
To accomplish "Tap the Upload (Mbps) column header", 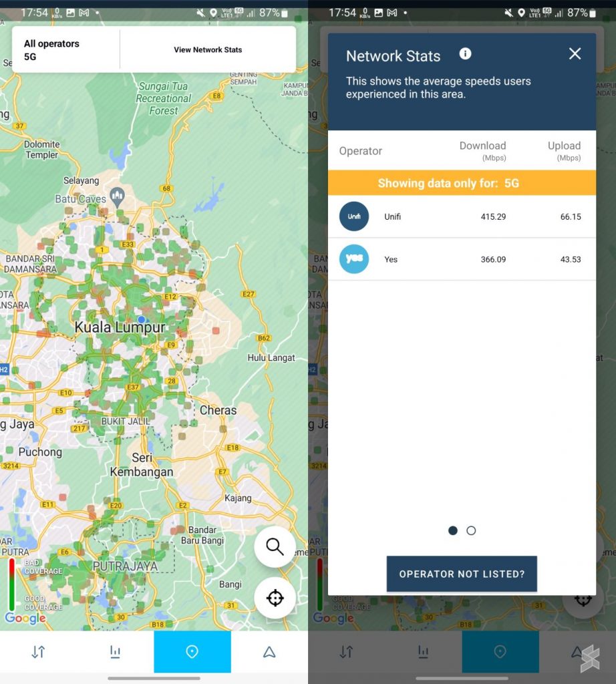I will (564, 150).
